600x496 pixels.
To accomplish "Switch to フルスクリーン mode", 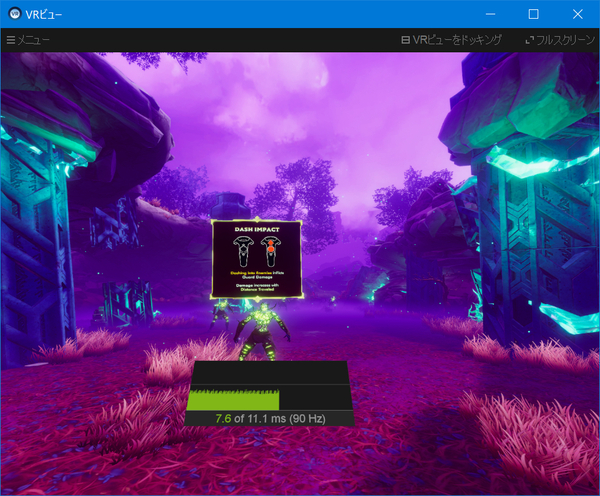I will pyautogui.click(x=560, y=40).
